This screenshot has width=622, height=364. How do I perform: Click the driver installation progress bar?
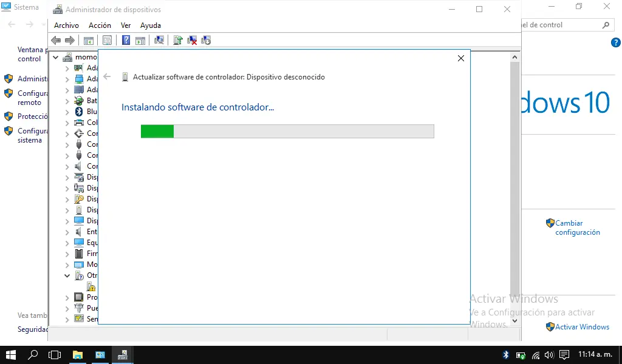(x=287, y=132)
